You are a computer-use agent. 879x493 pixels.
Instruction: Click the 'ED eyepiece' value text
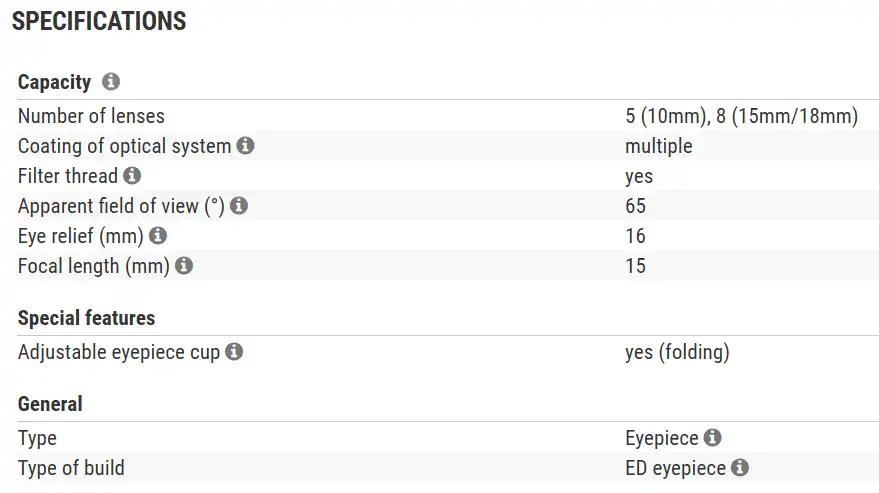point(675,468)
